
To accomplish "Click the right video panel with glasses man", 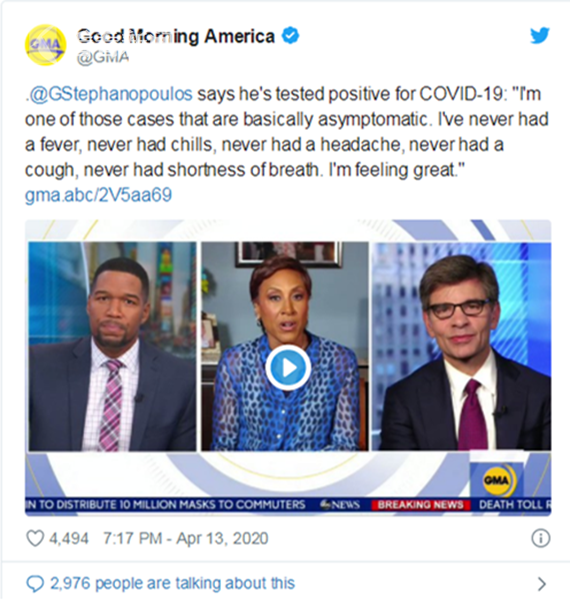I will (461, 346).
